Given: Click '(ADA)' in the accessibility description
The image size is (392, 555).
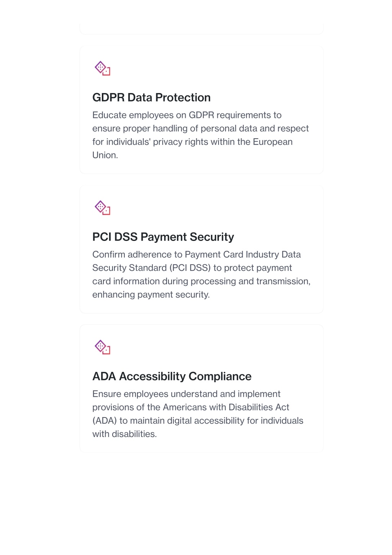Looking at the screenshot, I should (x=105, y=421).
